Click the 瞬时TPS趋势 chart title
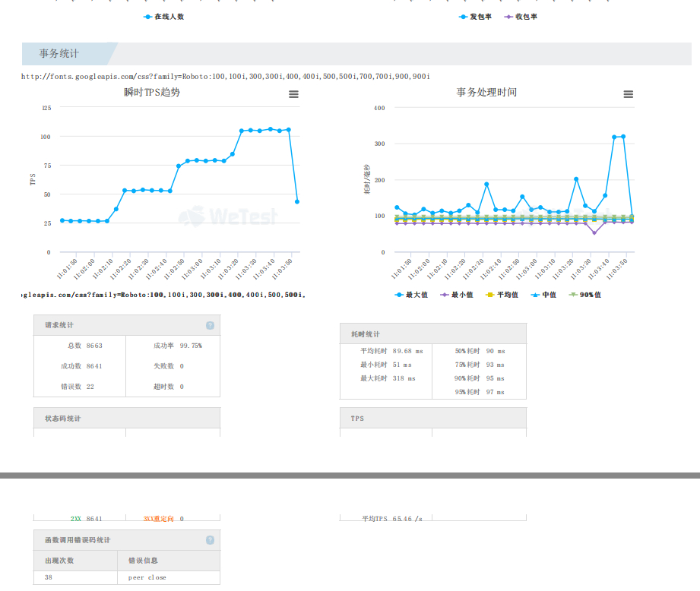This screenshot has width=700, height=591. (152, 93)
